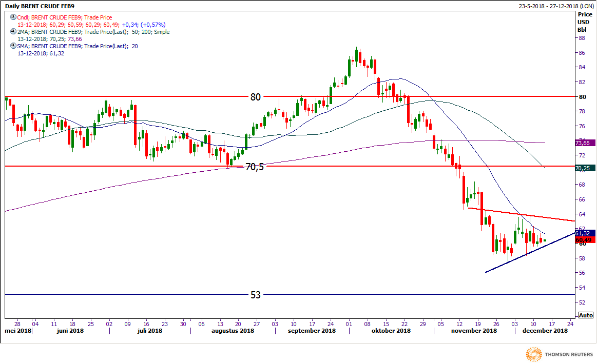The width and height of the screenshot is (597, 364).
Task: Click the blue 61,32 SMA price tag
Action: click(x=585, y=233)
